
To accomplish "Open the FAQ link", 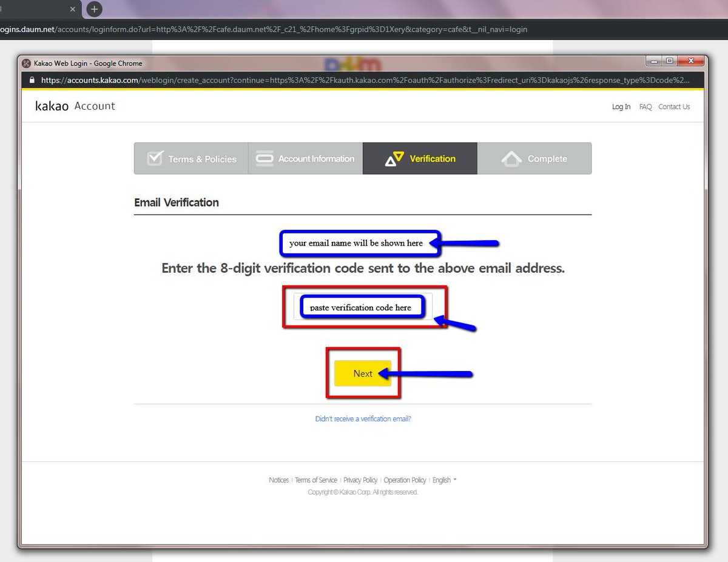I will pyautogui.click(x=645, y=107).
